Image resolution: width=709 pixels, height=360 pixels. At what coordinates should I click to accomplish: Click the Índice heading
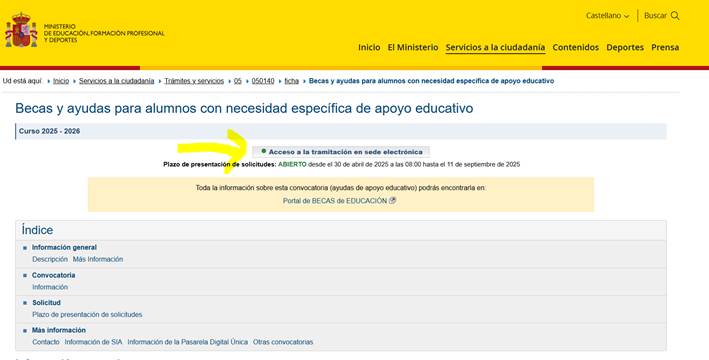pyautogui.click(x=37, y=230)
